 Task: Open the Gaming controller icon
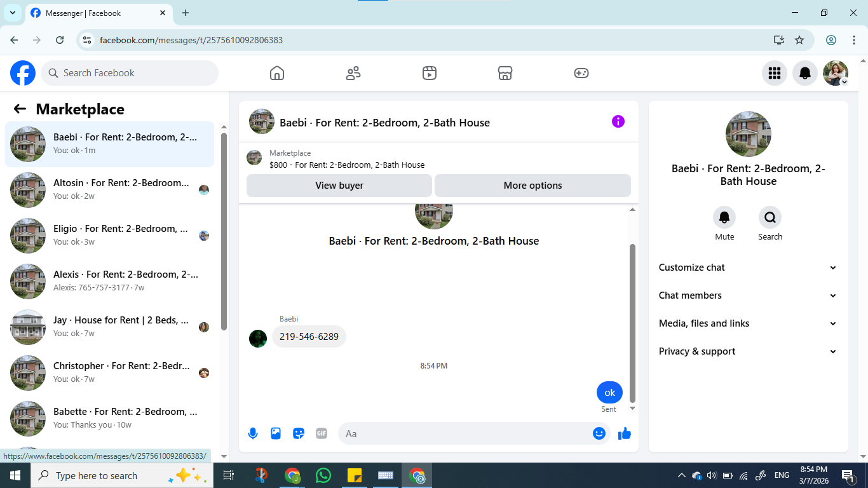coord(581,73)
